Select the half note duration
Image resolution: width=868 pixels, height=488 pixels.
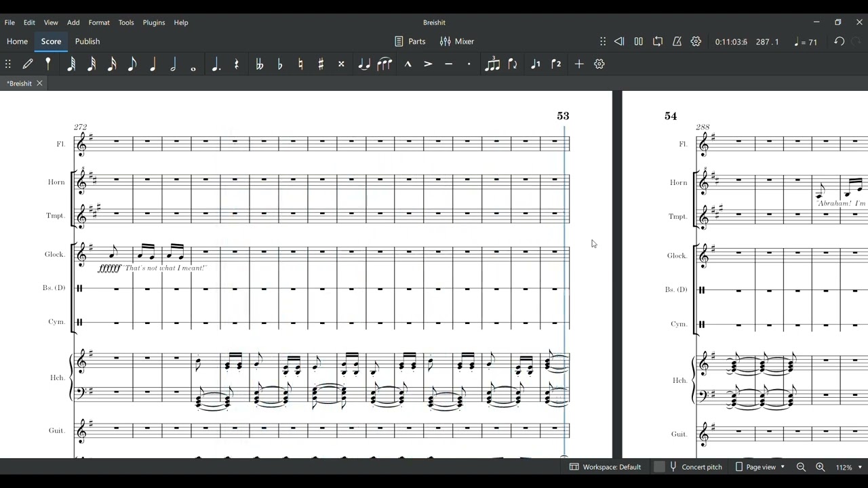tap(173, 64)
